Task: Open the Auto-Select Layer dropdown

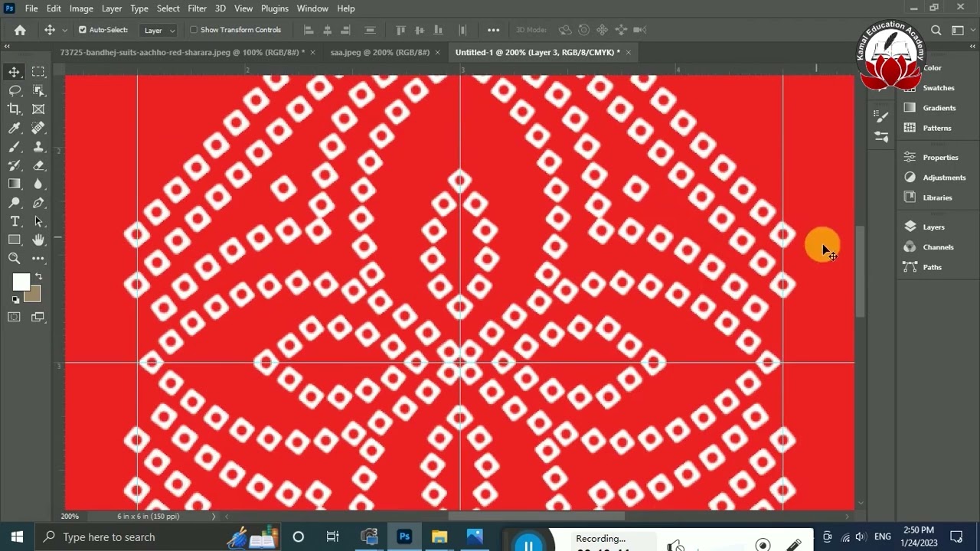Action: 159,30
